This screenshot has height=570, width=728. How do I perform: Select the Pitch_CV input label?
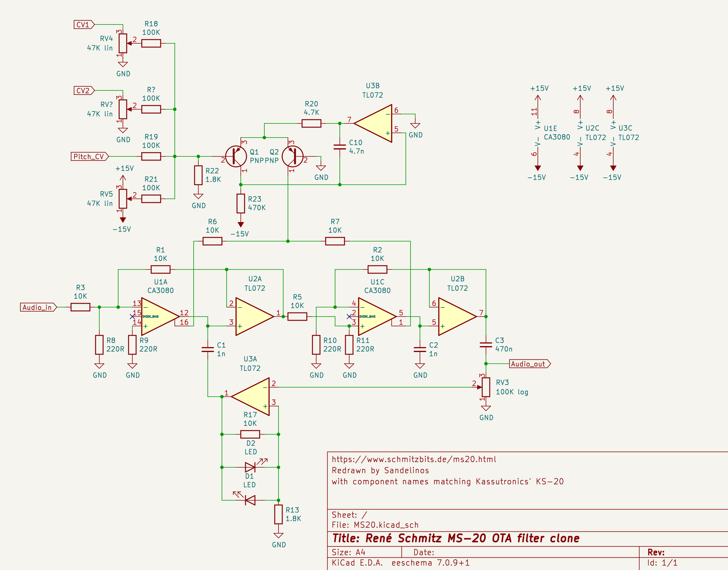tap(89, 156)
